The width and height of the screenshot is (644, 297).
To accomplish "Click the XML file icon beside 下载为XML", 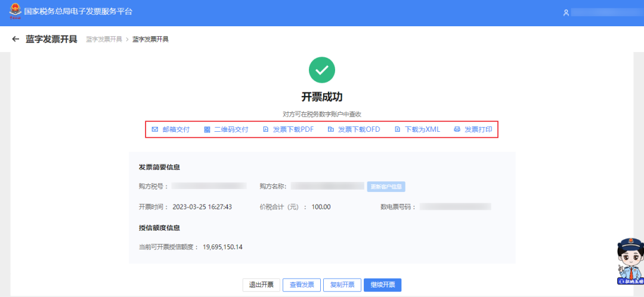I will 397,129.
